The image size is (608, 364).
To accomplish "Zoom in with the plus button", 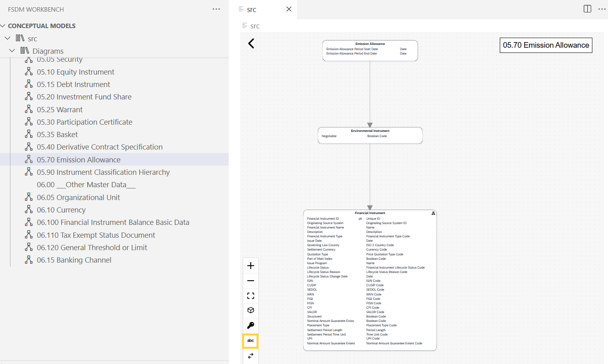I will tap(250, 266).
